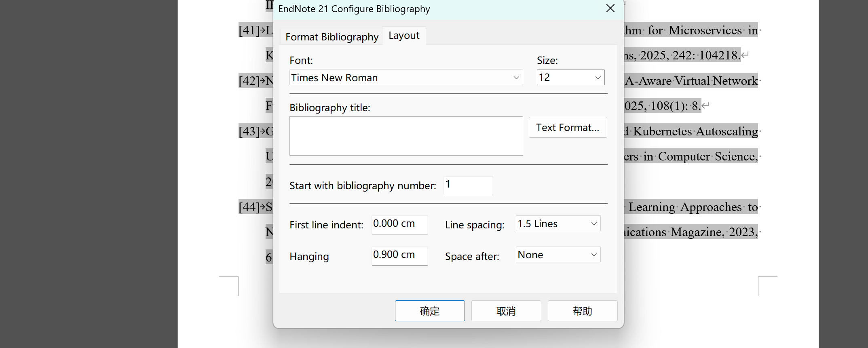This screenshot has width=868, height=348.
Task: Click the word 'Microservices' in the document
Action: [x=705, y=30]
